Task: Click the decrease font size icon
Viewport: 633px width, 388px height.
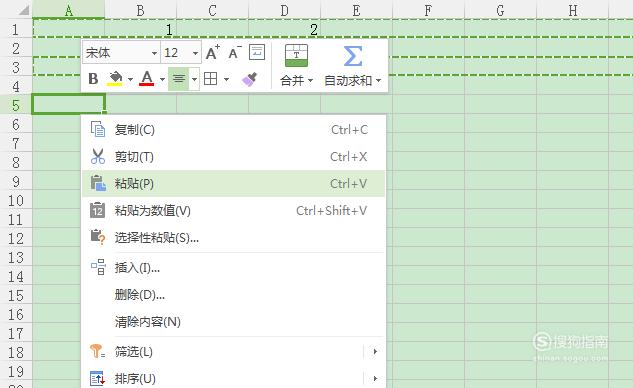Action: tap(235, 52)
